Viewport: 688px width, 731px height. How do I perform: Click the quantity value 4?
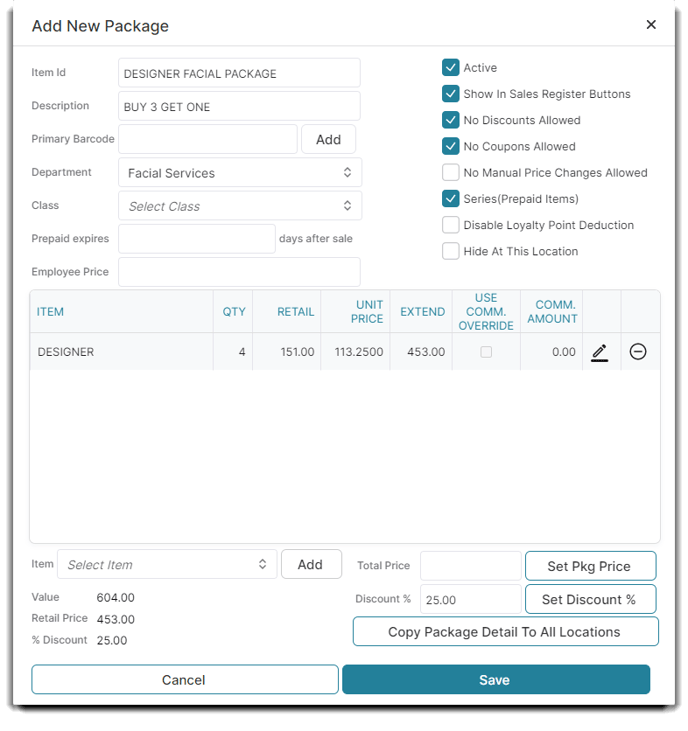click(242, 352)
